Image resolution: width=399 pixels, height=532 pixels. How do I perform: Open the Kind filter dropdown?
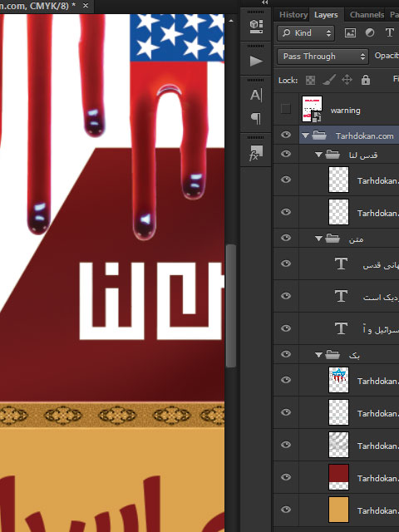tap(306, 33)
